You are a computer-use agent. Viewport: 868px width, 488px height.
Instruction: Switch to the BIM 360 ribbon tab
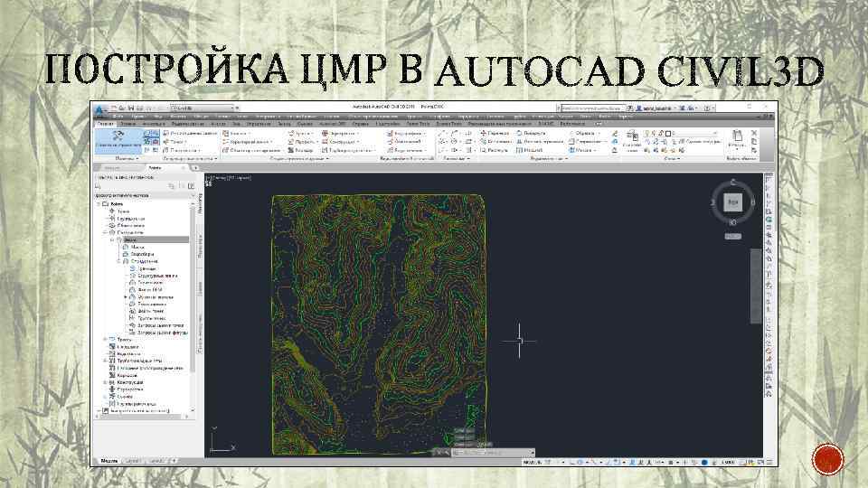coord(546,124)
